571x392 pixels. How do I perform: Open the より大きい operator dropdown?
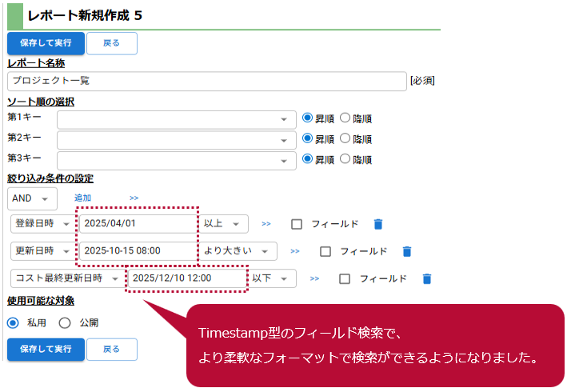point(238,251)
